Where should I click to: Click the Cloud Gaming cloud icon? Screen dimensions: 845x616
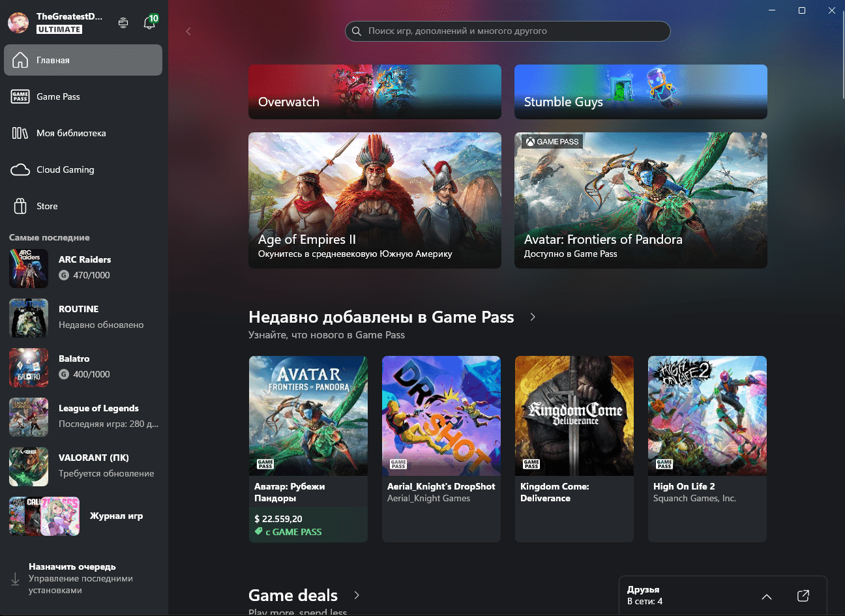[x=20, y=169]
